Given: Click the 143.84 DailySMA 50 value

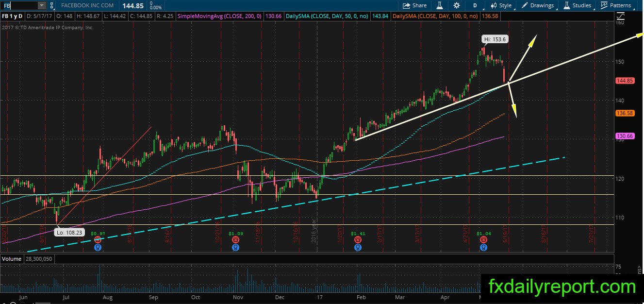Looking at the screenshot, I should tap(380, 16).
